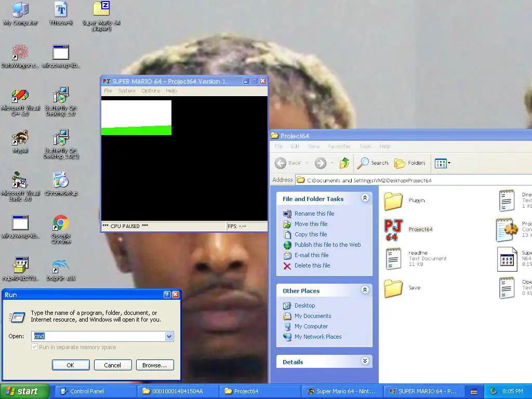532x399 pixels.
Task: Click the 8:05 PM system tray clock
Action: tap(512, 391)
